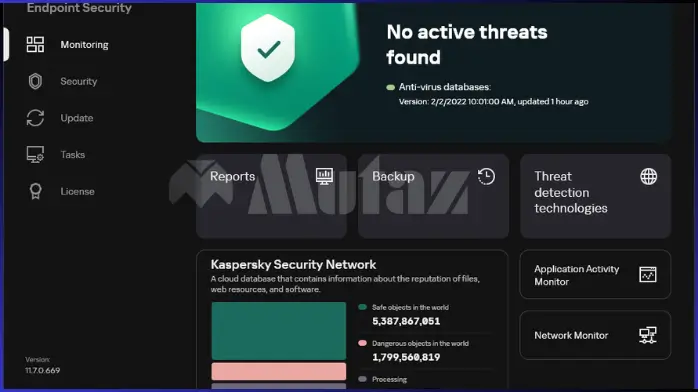Click the Reports chart screen icon

pyautogui.click(x=324, y=176)
